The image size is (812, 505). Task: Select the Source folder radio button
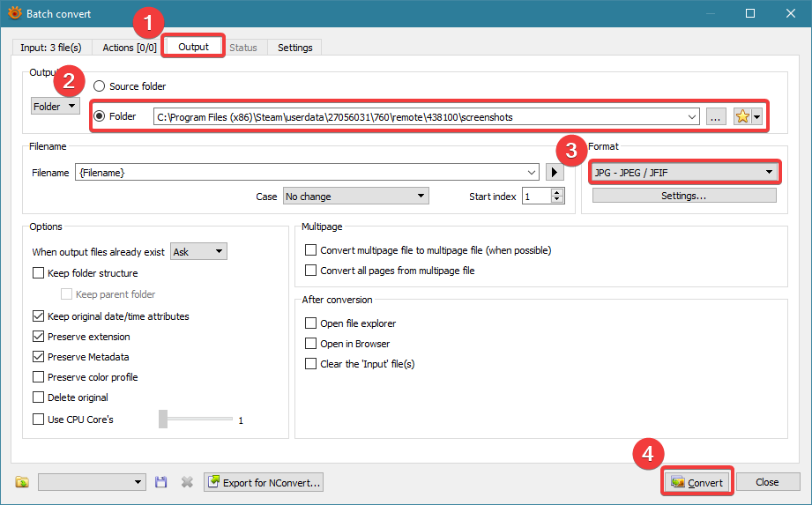[99, 85]
